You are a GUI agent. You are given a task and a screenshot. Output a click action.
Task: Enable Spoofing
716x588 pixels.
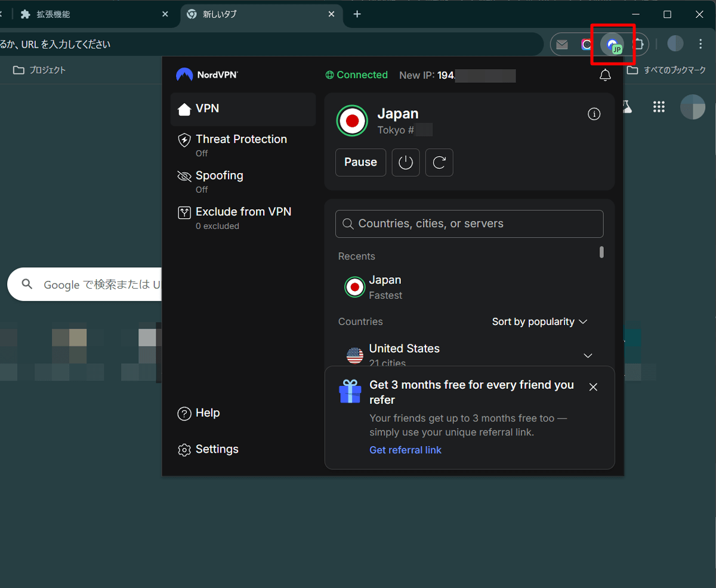click(219, 181)
